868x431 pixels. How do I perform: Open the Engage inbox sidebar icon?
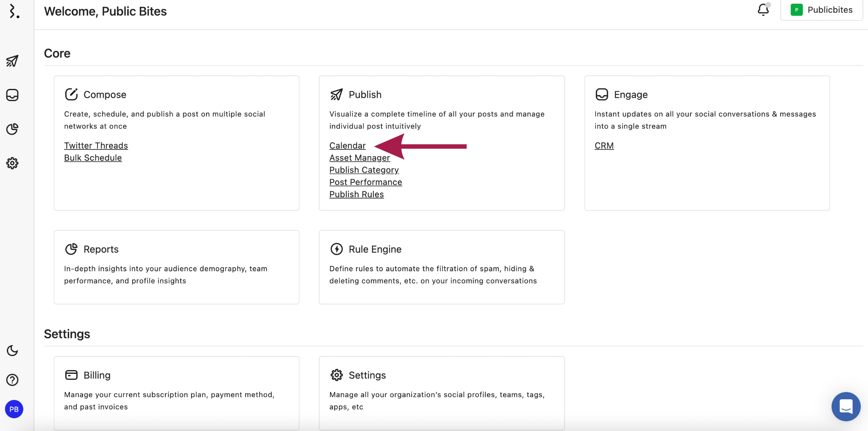click(12, 95)
